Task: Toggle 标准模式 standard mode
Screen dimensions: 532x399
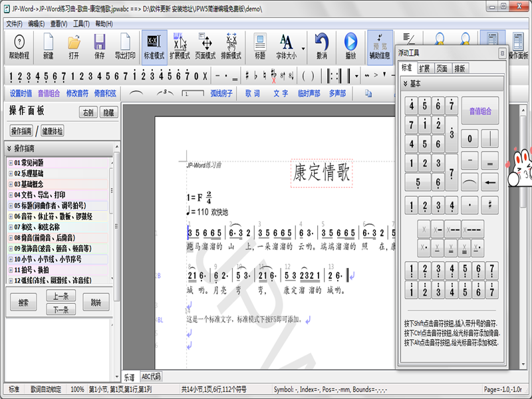Action: [x=154, y=47]
